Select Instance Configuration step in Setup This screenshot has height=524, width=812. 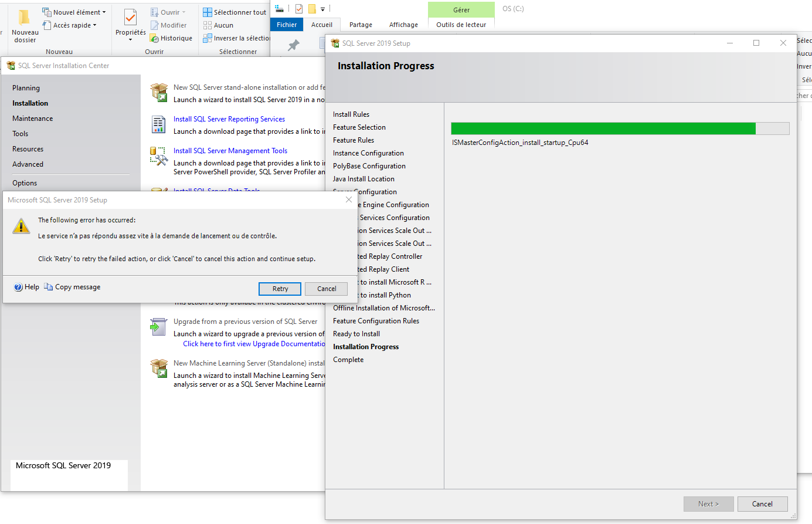368,153
